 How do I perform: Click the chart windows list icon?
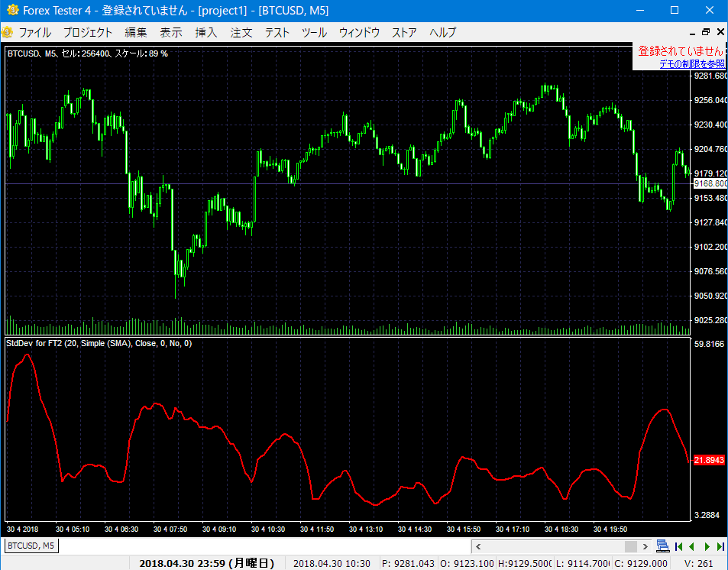(x=662, y=546)
